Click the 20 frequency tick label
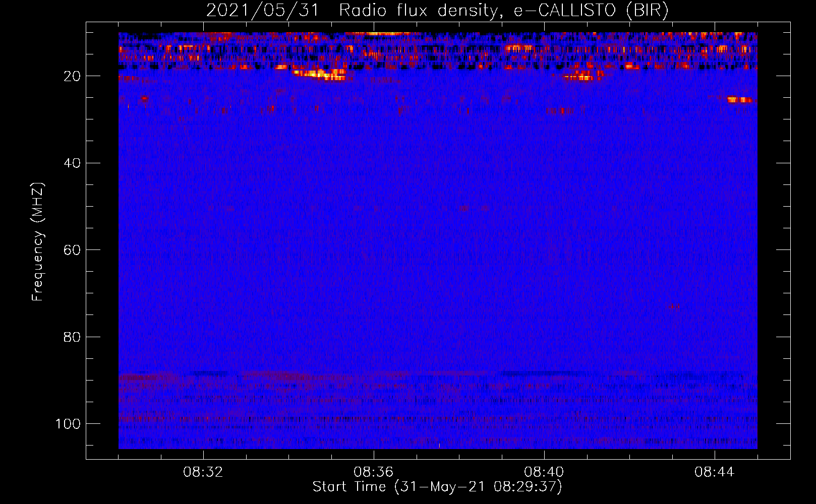Screen dimensions: 816x504 click(73, 76)
